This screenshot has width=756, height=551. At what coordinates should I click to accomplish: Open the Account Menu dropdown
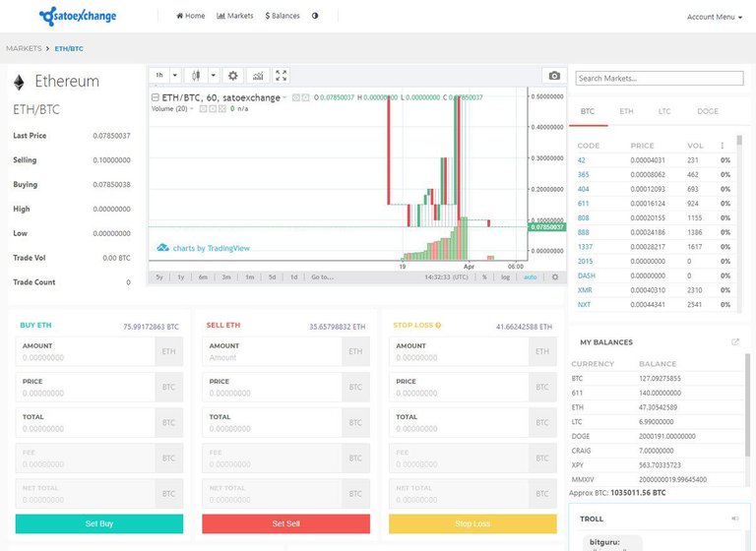(715, 17)
